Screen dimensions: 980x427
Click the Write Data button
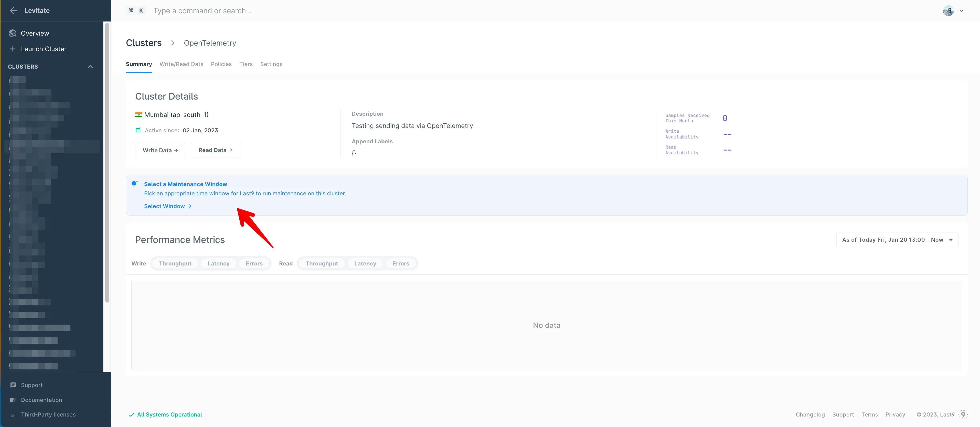pos(160,150)
